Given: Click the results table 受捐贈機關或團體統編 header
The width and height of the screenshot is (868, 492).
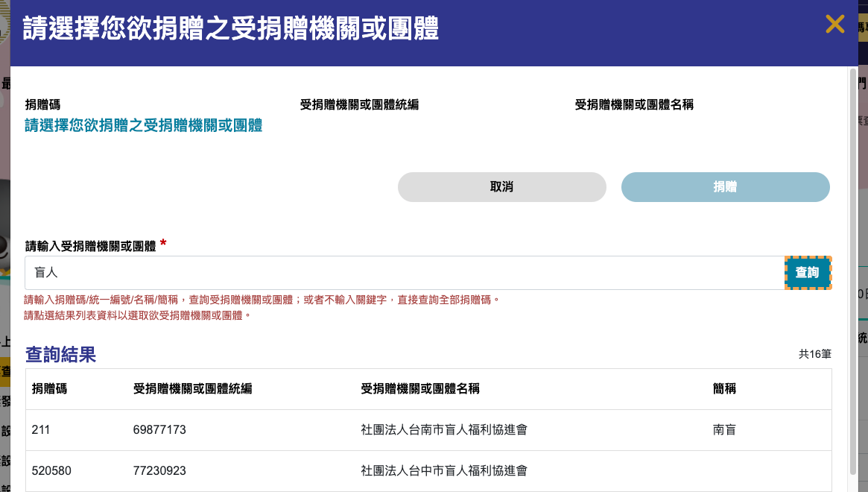Looking at the screenshot, I should 192,389.
